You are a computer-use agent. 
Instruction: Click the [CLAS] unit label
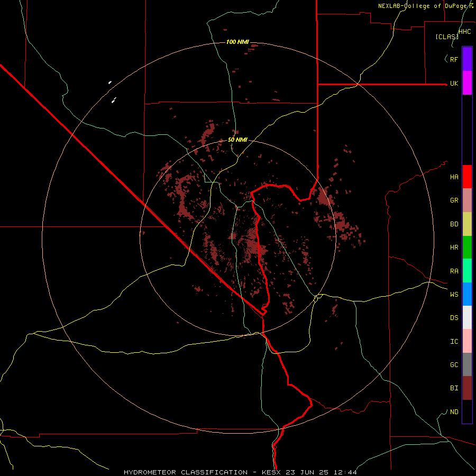[x=447, y=36]
